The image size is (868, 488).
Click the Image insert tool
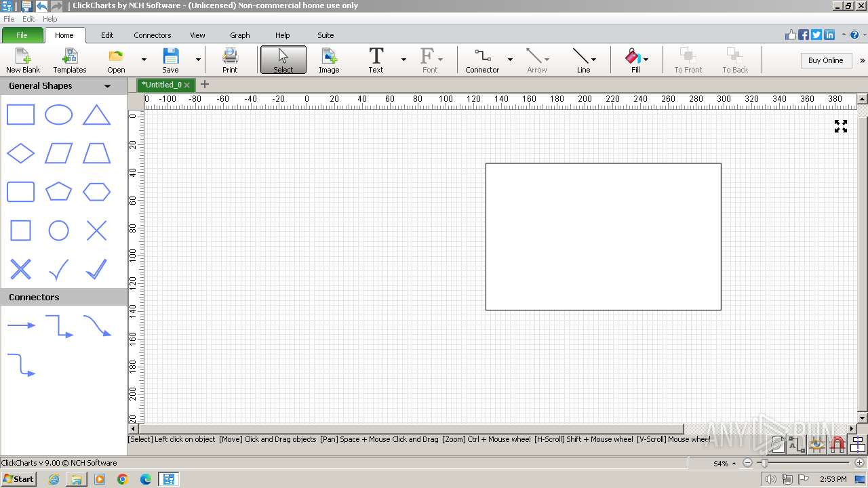(x=329, y=60)
